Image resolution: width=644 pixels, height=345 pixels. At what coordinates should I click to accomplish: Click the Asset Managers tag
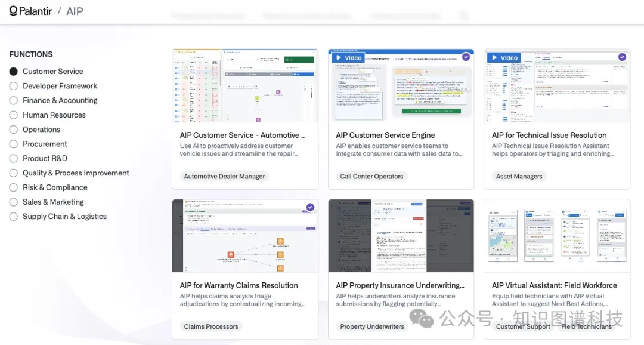point(519,177)
